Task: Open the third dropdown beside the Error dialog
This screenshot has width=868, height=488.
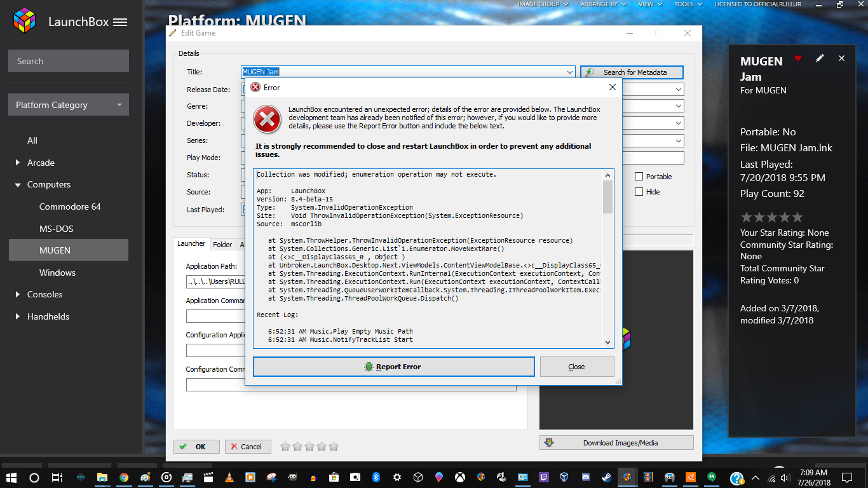Action: 679,123
